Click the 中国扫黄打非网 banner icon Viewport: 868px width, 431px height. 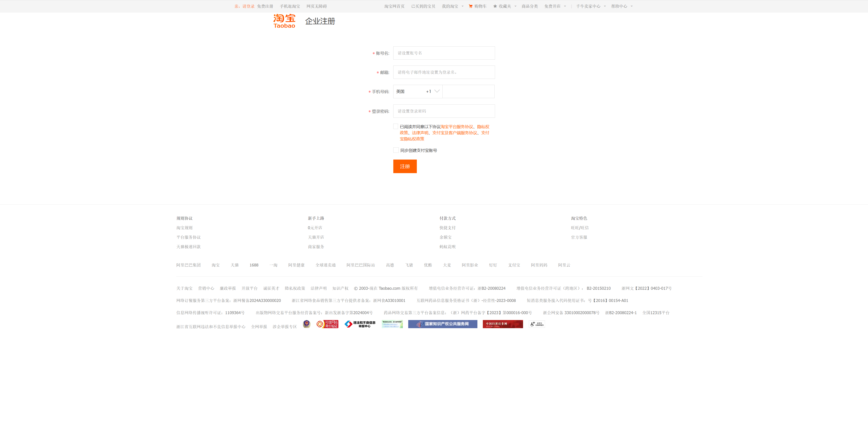[x=502, y=324]
